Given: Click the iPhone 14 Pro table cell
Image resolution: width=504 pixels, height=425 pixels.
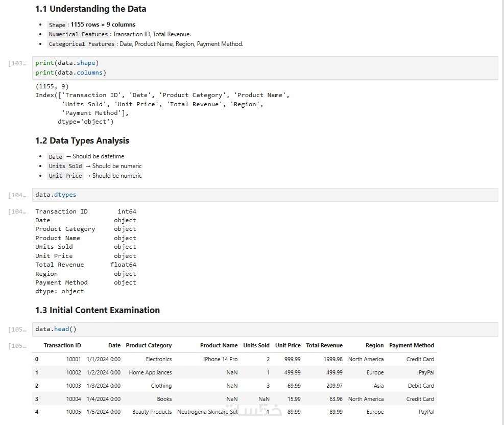Looking at the screenshot, I should click(220, 359).
